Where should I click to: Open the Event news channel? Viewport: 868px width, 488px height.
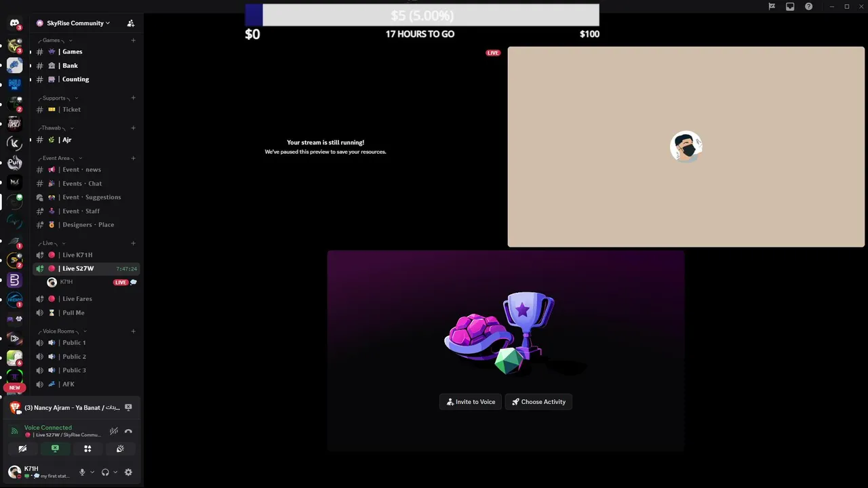tap(85, 169)
